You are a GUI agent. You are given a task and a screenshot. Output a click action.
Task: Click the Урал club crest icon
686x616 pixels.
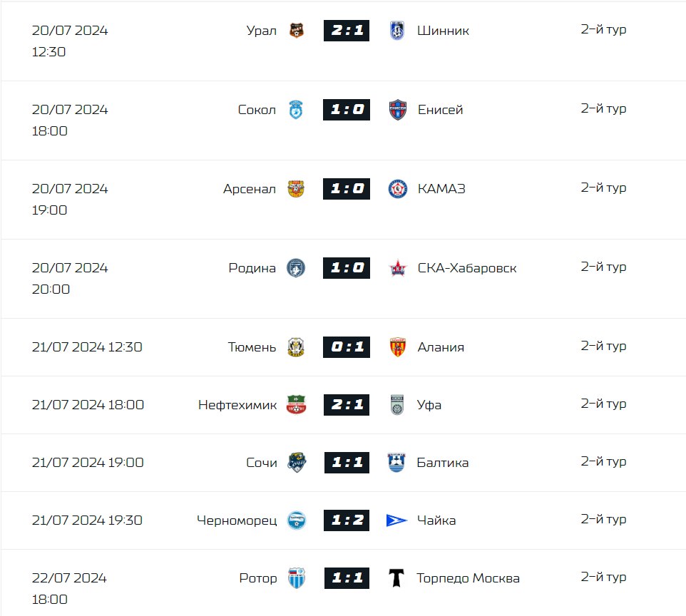coord(296,30)
